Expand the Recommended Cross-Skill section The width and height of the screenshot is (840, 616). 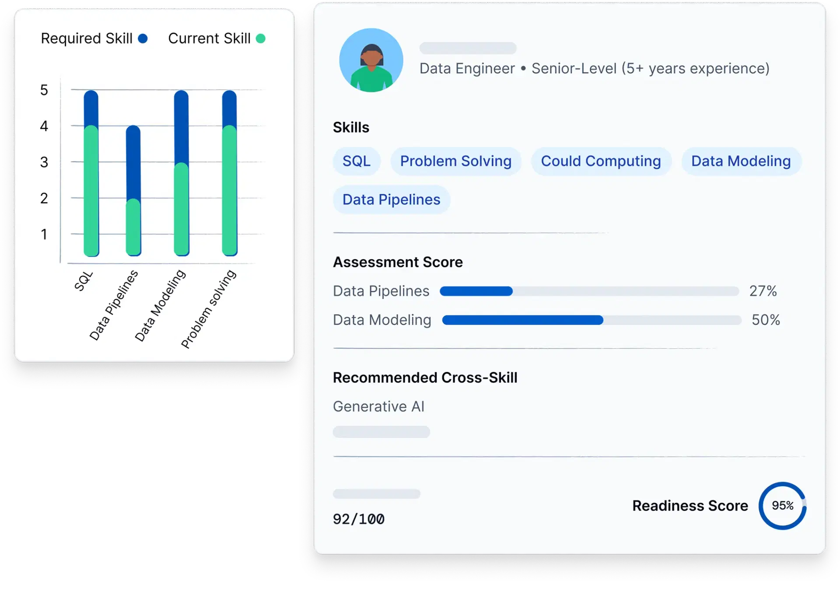(425, 377)
